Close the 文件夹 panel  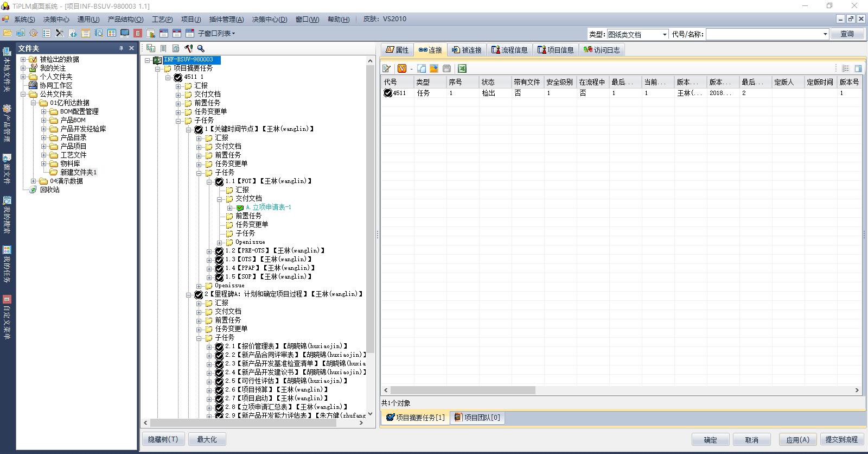(131, 48)
